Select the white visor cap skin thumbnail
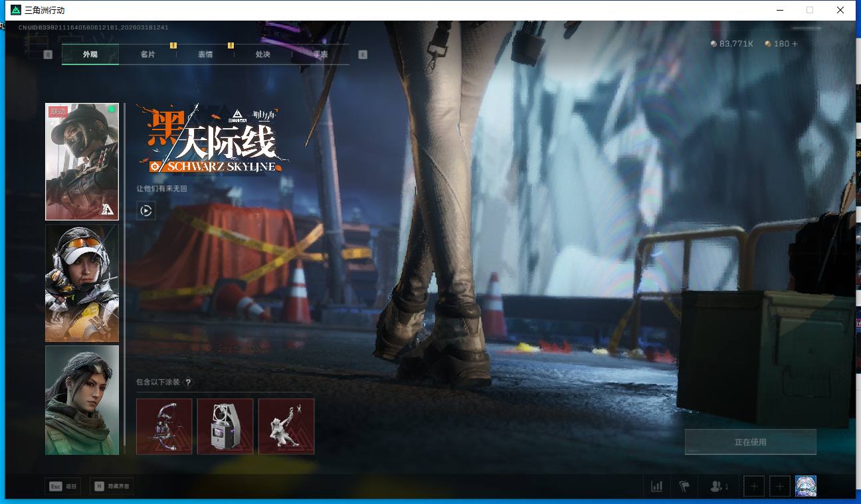The height and width of the screenshot is (504, 861). (x=82, y=283)
